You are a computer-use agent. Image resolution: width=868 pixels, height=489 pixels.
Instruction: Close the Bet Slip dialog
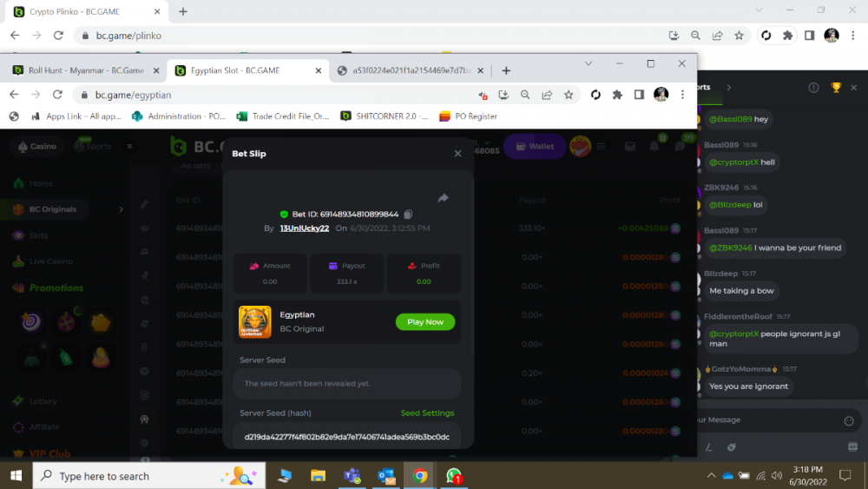(x=457, y=154)
